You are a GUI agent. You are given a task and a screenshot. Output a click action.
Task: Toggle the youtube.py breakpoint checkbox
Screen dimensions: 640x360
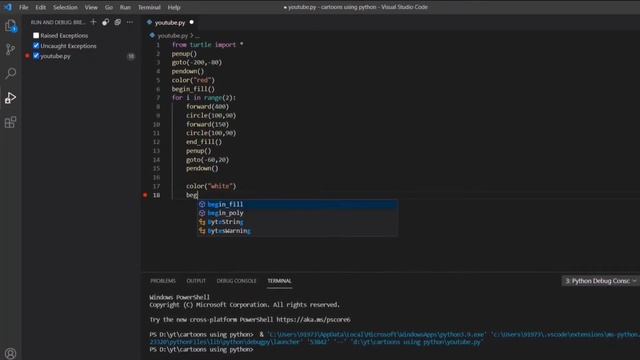36,56
